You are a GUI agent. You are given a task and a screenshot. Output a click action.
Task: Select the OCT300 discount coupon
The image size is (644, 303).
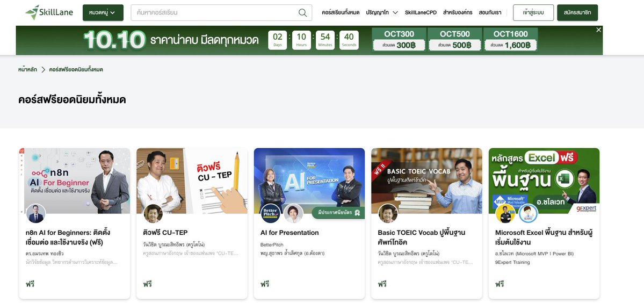[399, 40]
